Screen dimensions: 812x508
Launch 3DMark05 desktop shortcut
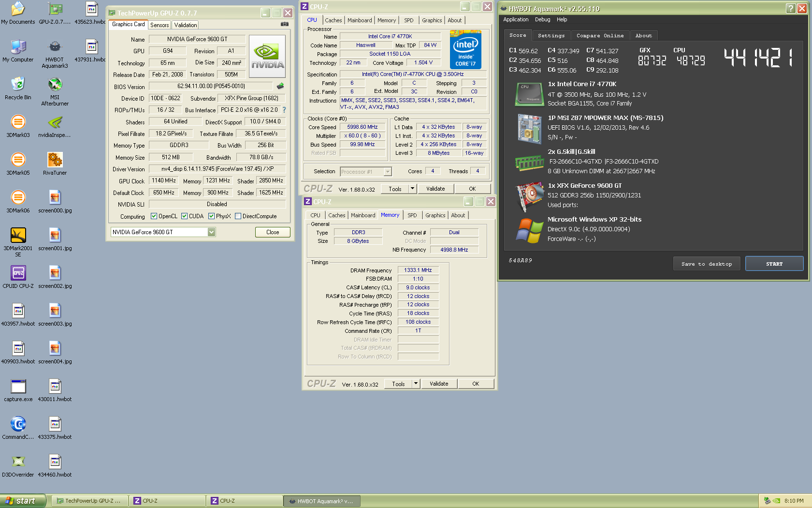[x=18, y=164]
